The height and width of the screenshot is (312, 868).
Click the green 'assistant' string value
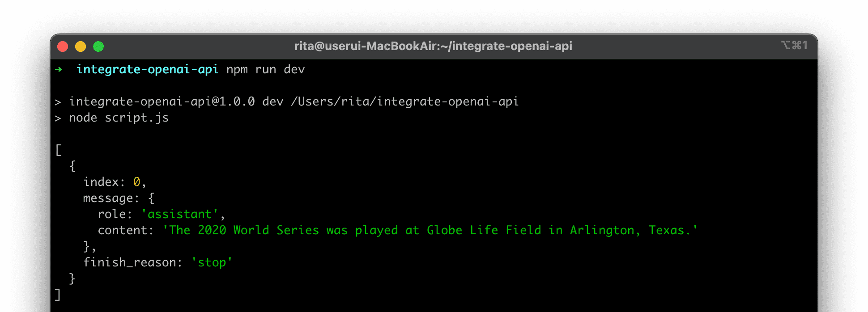(x=180, y=214)
